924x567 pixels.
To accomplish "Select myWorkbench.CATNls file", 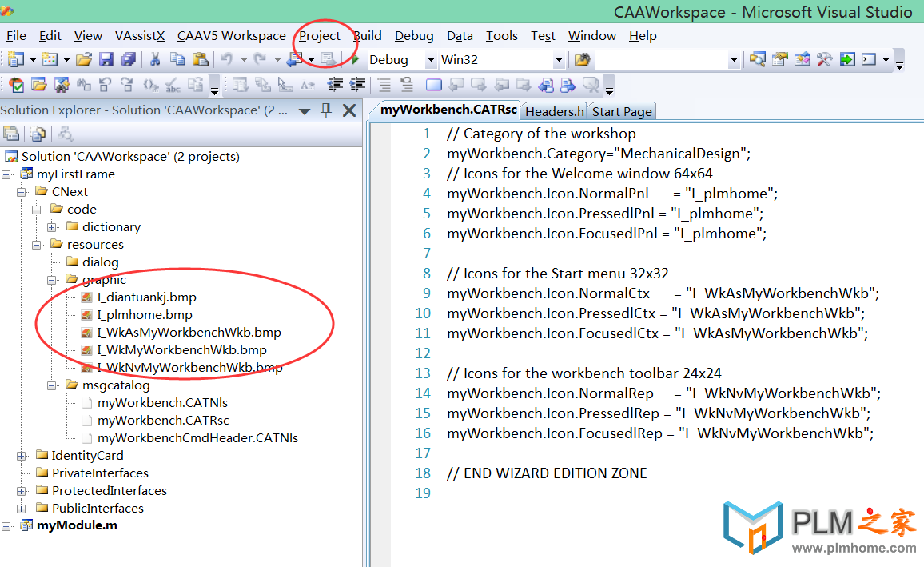I will click(162, 403).
